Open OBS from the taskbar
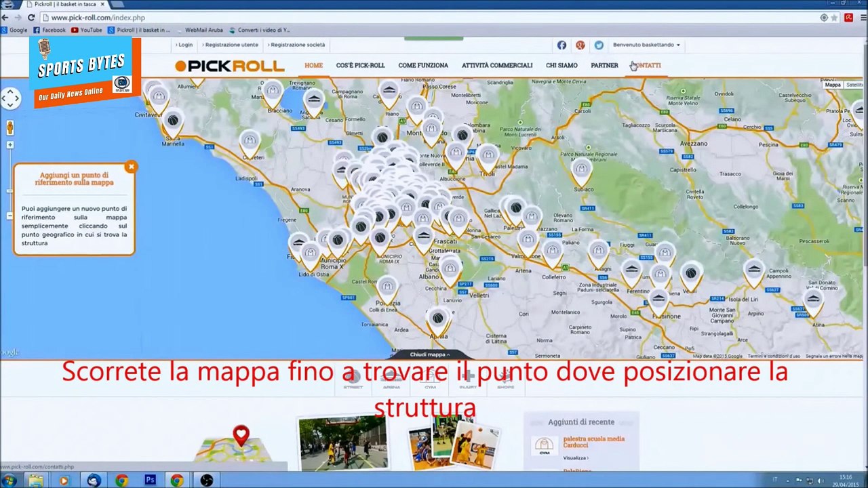Image resolution: width=868 pixels, height=488 pixels. tap(207, 481)
